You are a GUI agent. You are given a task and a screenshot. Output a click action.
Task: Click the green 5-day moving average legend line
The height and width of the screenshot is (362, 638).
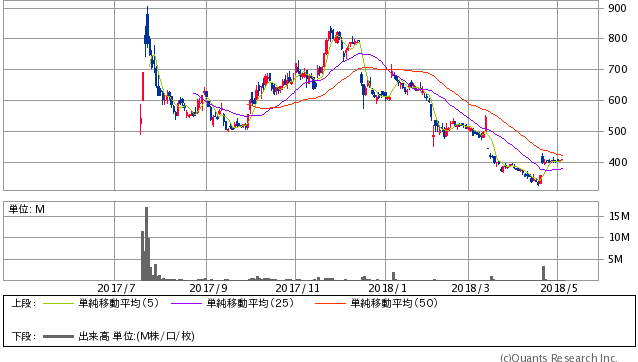tap(58, 303)
